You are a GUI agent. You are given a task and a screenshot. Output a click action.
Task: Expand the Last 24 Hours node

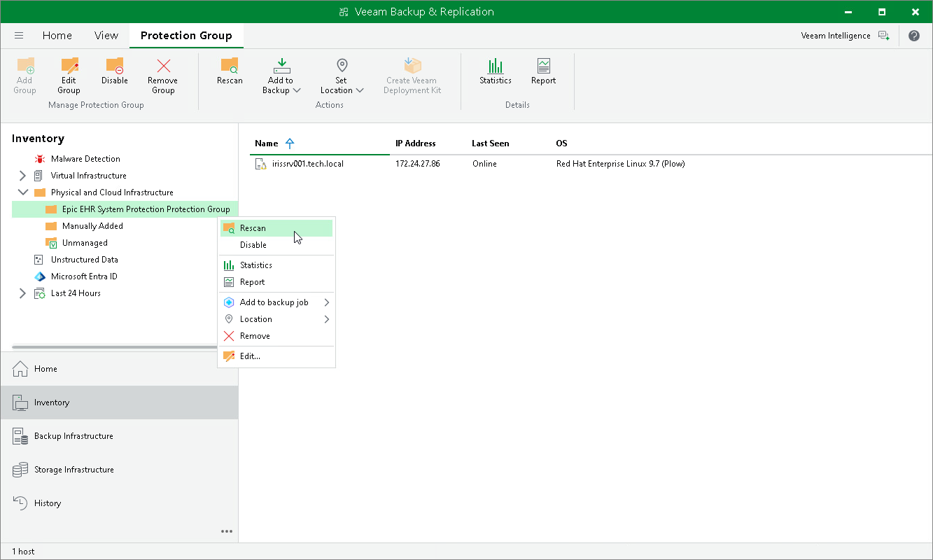23,293
